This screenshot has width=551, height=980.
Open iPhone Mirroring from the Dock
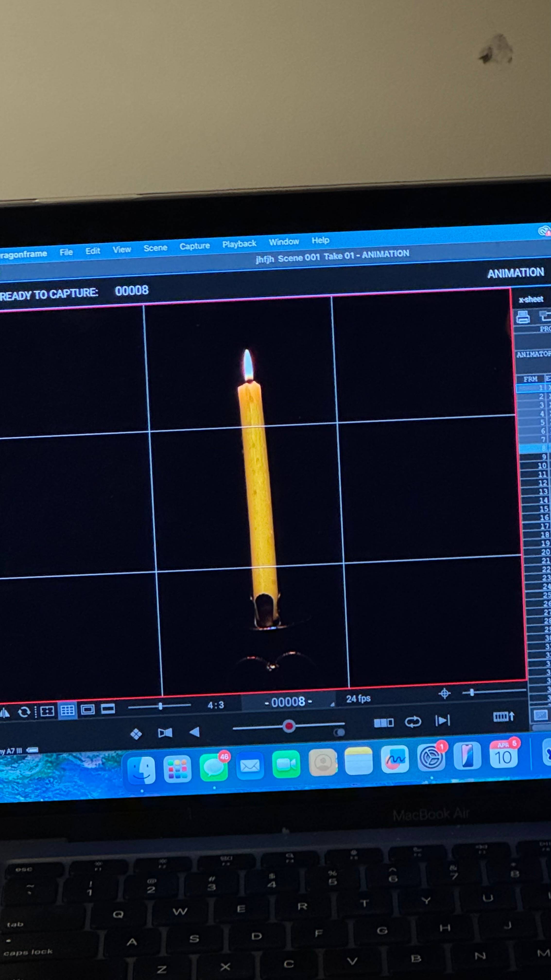(x=467, y=756)
